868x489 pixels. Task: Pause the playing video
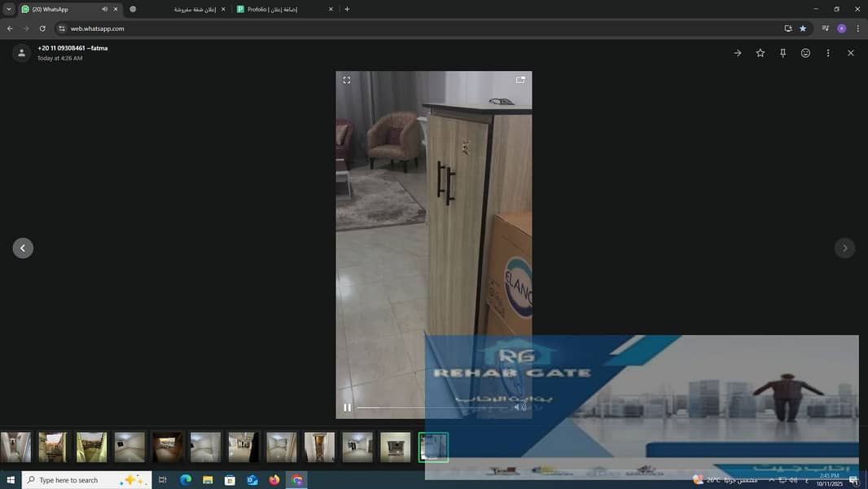click(x=348, y=407)
